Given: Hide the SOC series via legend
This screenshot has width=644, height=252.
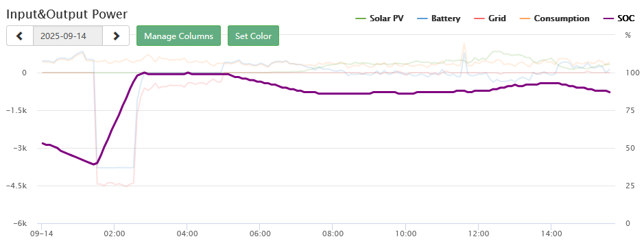Looking at the screenshot, I should pos(619,18).
